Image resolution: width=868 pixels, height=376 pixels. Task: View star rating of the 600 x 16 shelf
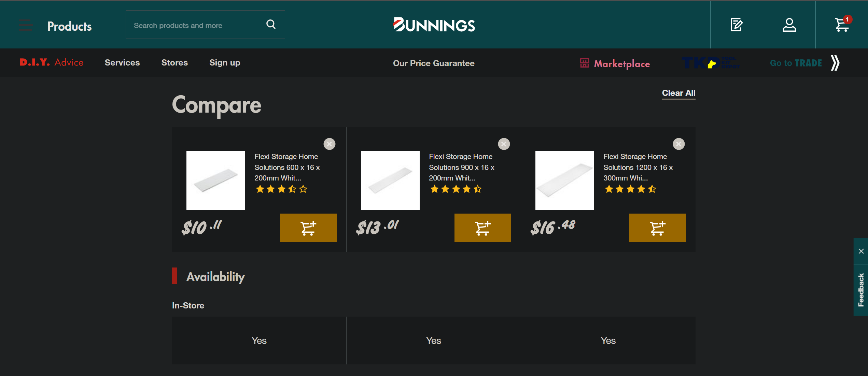(282, 189)
